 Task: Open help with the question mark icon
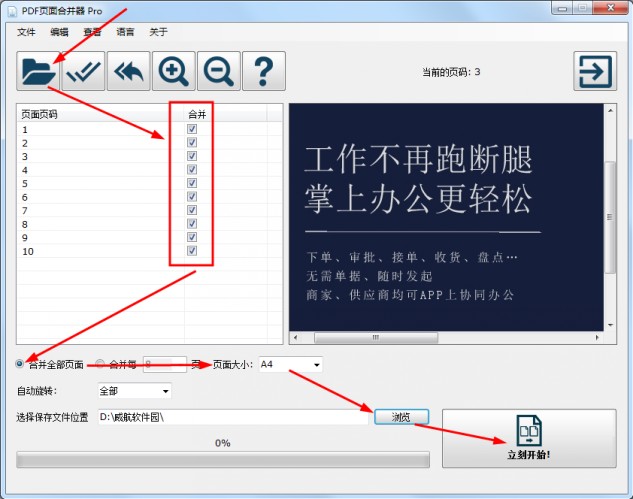(x=264, y=71)
